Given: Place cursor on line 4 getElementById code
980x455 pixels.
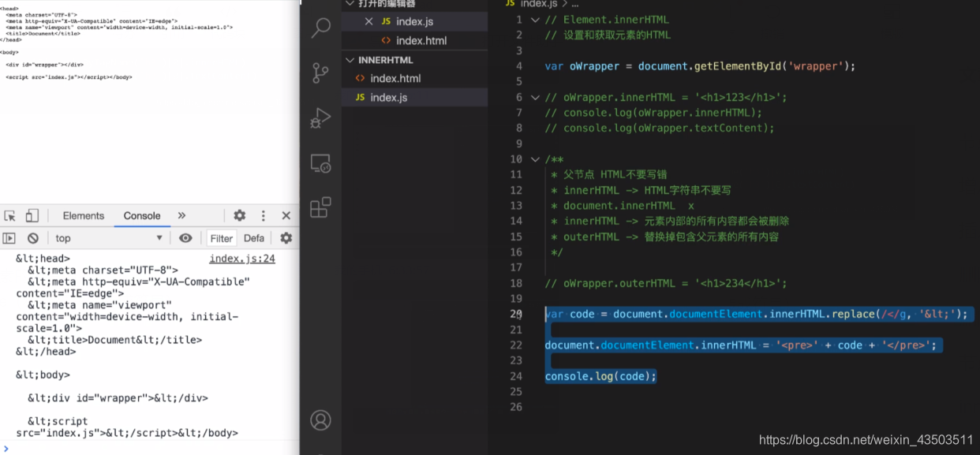Looking at the screenshot, I should coord(700,66).
